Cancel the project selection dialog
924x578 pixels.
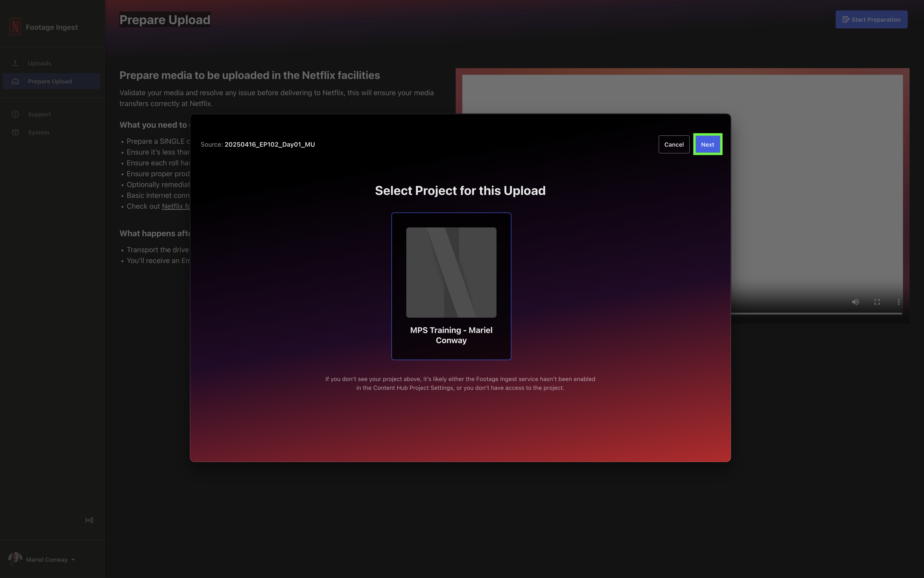coord(674,144)
